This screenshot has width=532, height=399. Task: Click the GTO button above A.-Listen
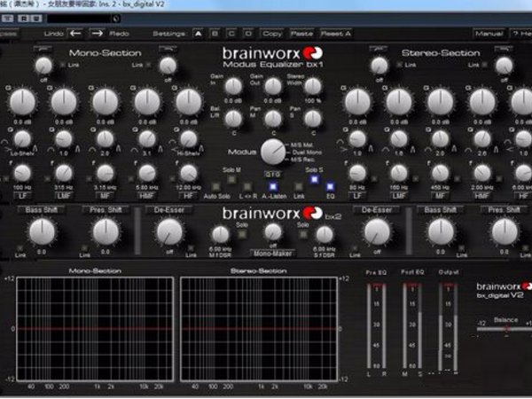tap(273, 175)
